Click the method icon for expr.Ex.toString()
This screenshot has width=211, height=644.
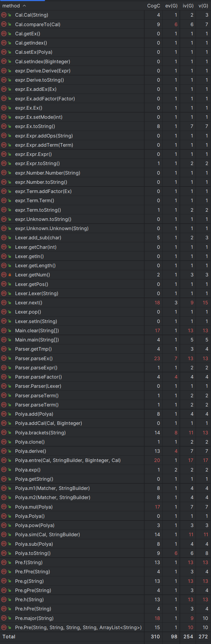4,126
